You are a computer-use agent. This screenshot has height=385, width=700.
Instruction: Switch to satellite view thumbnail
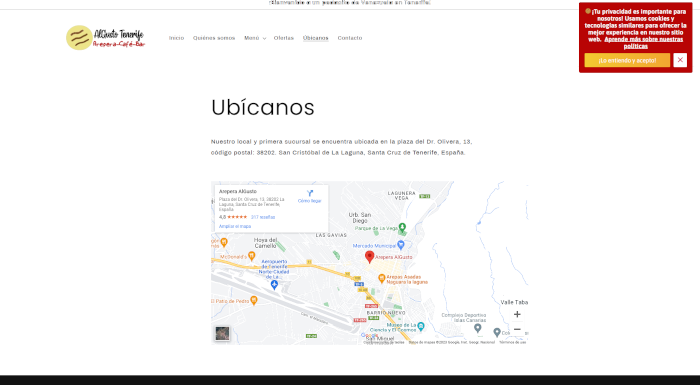pyautogui.click(x=222, y=333)
